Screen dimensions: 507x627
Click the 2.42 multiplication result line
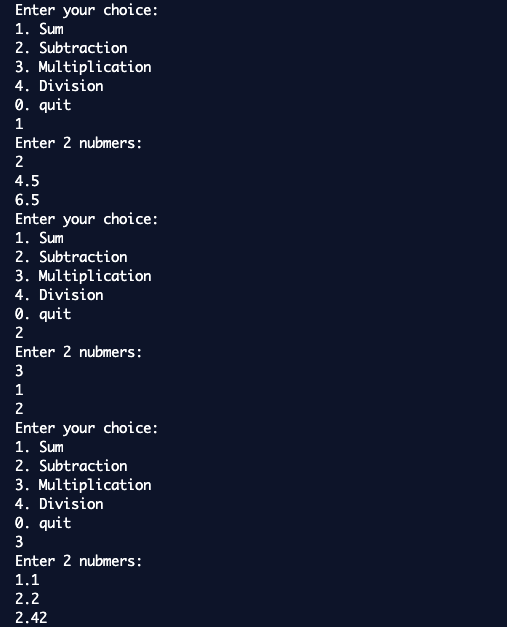pyautogui.click(x=31, y=617)
